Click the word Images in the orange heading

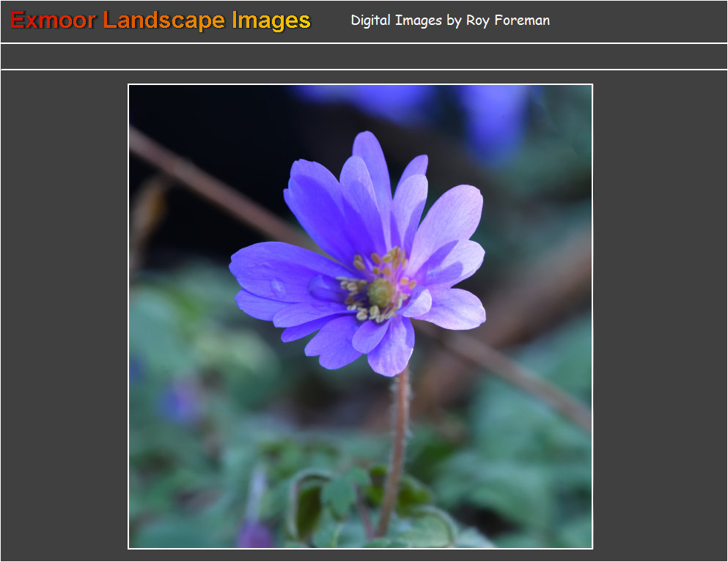(271, 21)
